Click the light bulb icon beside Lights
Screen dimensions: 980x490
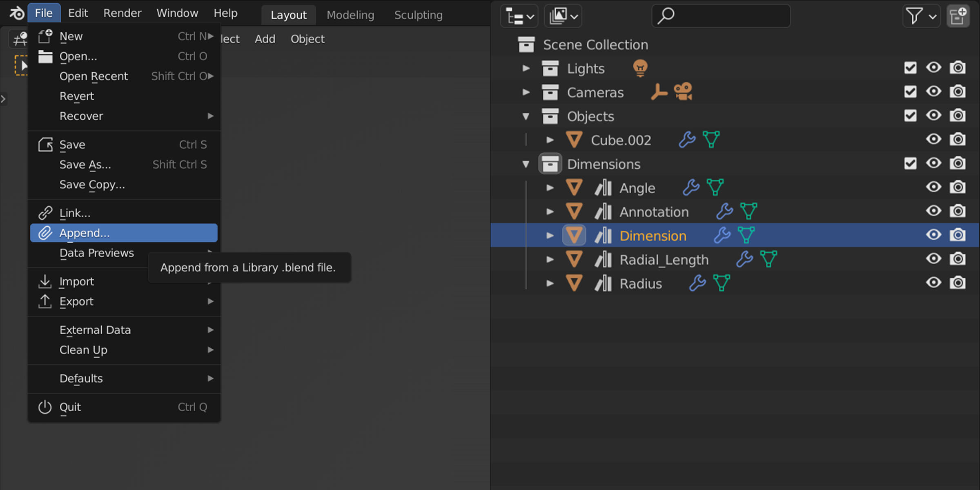tap(640, 68)
